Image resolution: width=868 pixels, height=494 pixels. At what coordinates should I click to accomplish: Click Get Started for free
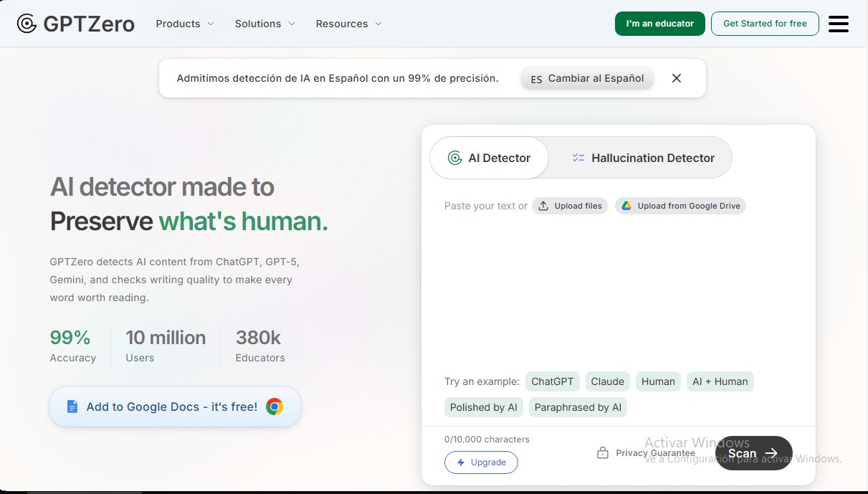point(765,23)
